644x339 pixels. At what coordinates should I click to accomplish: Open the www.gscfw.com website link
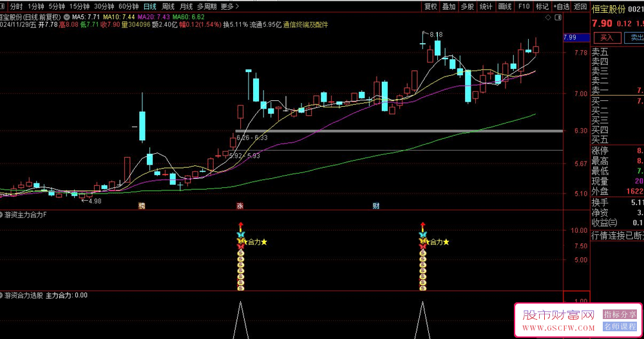(x=558, y=328)
